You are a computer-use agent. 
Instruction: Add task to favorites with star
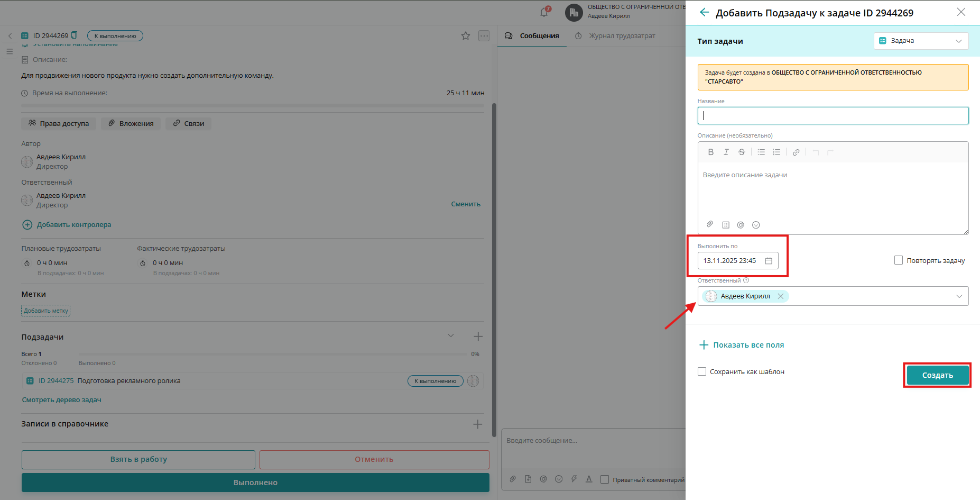pos(466,36)
